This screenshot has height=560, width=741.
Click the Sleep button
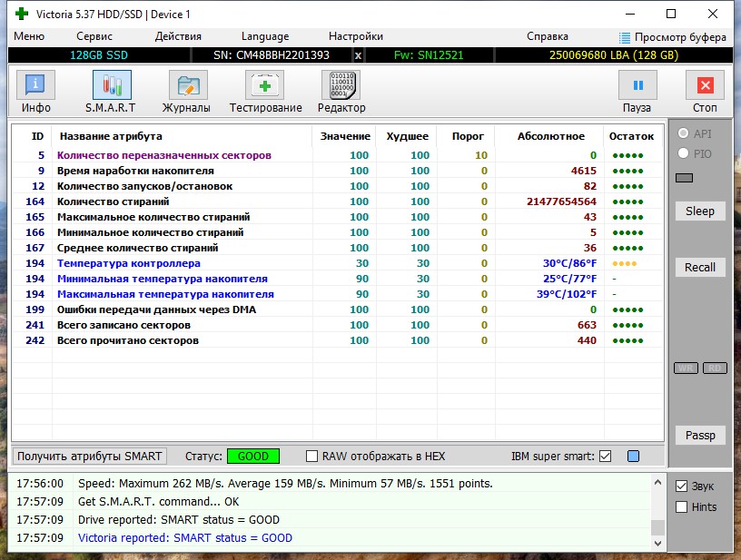(x=700, y=211)
